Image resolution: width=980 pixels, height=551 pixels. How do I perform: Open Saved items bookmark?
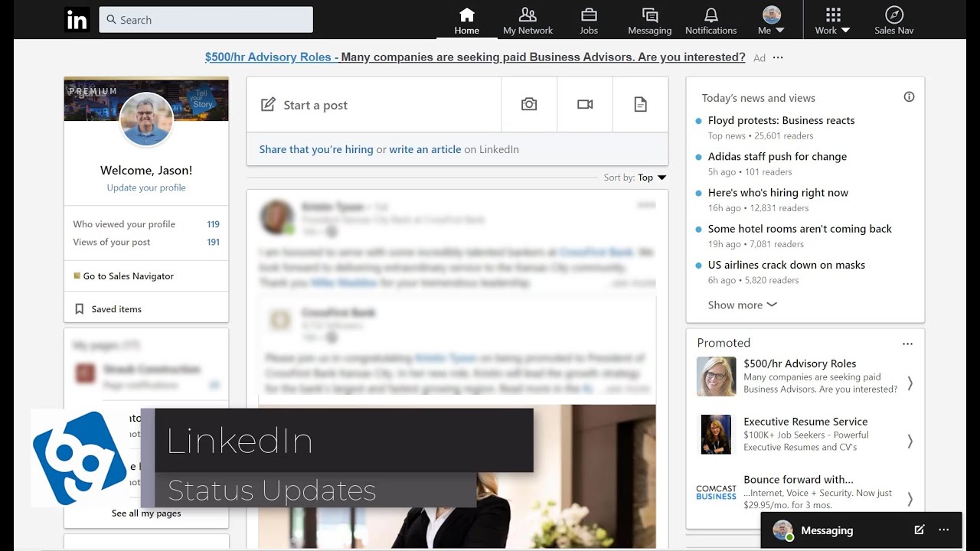click(x=108, y=309)
